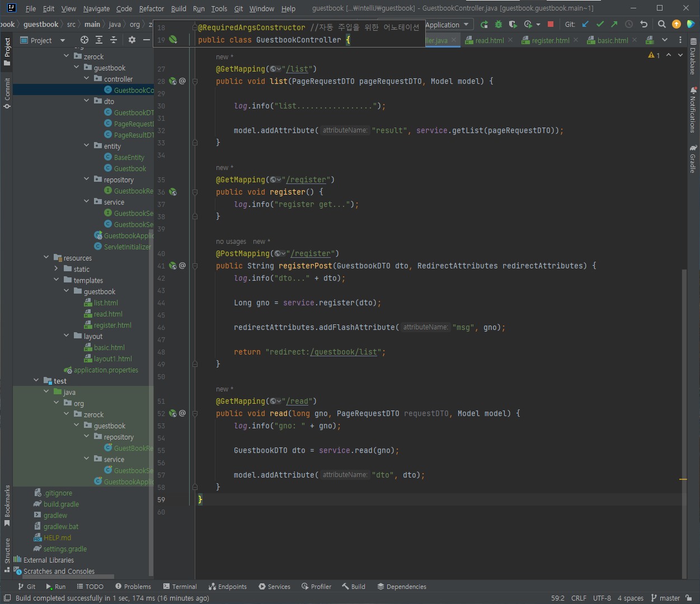This screenshot has width=700, height=604.
Task: Fold the list method on line 28
Action: point(195,81)
